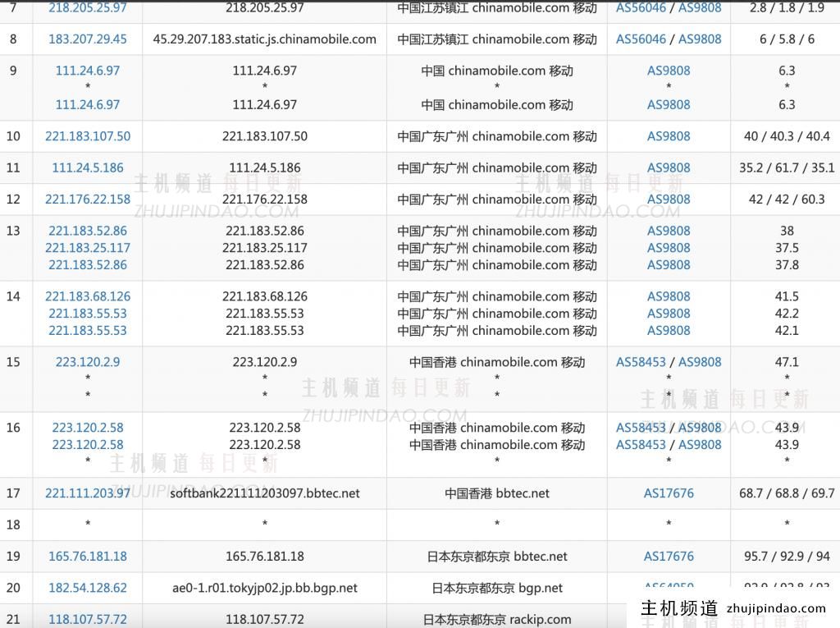
Task: Select latency value 47.1 in hop 15
Action: [x=787, y=362]
